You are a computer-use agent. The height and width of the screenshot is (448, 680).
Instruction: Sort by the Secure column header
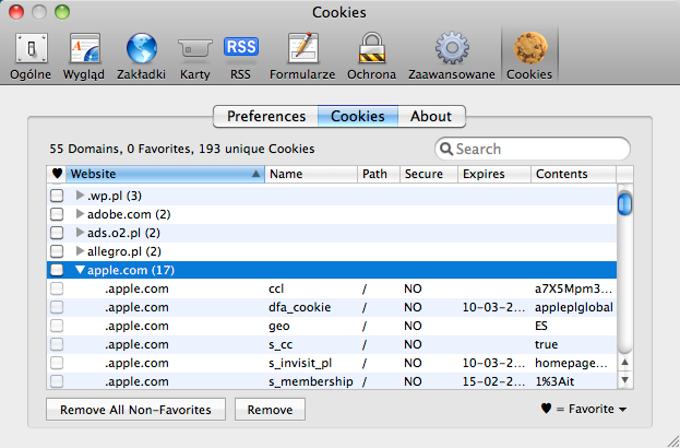[x=429, y=174]
